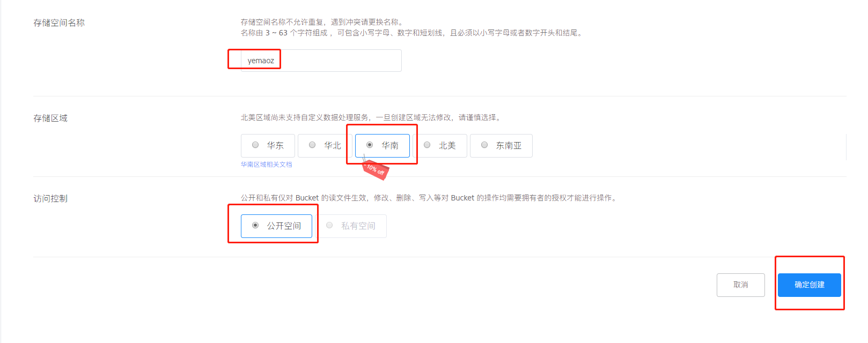
Task: Switch access control to 私有空间
Action: pos(351,226)
